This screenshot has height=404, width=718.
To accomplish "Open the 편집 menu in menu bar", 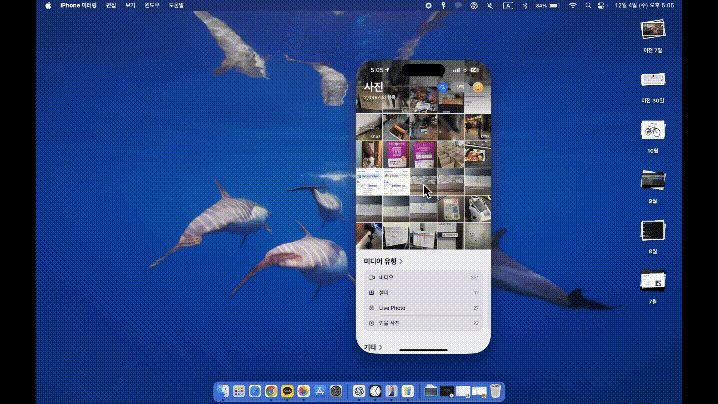I will tap(111, 5).
